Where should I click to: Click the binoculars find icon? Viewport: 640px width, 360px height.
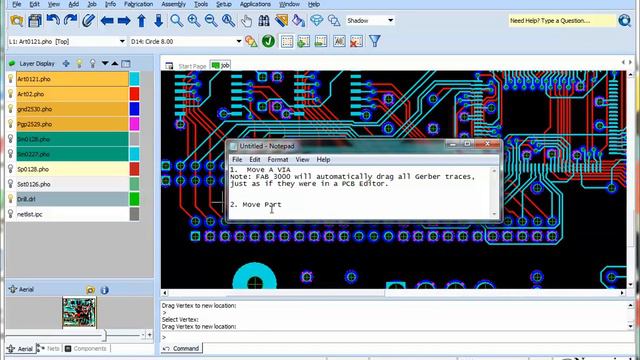point(264,20)
